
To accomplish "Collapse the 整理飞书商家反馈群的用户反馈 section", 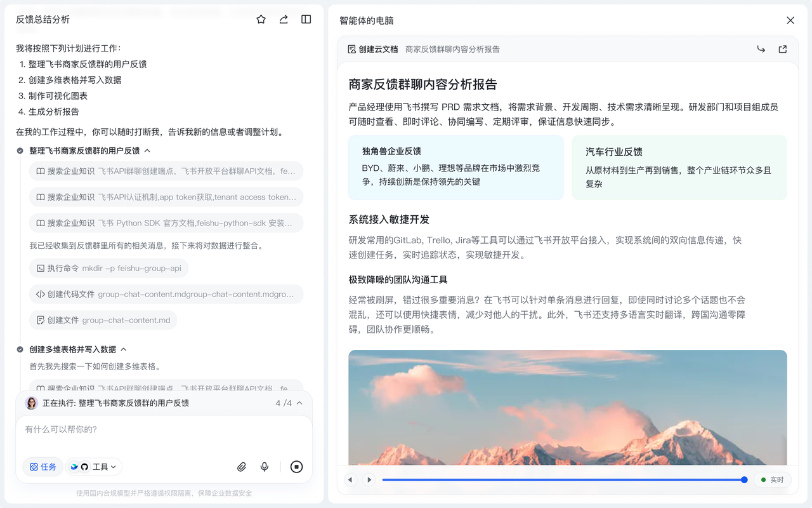I will (147, 151).
